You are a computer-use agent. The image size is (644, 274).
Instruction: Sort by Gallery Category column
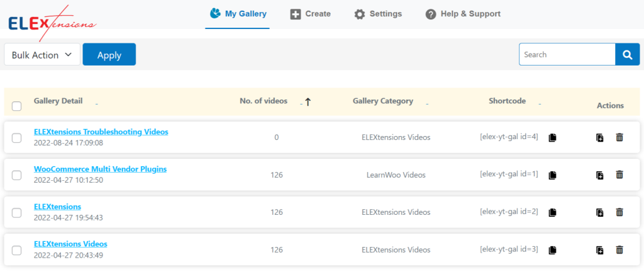tap(383, 101)
